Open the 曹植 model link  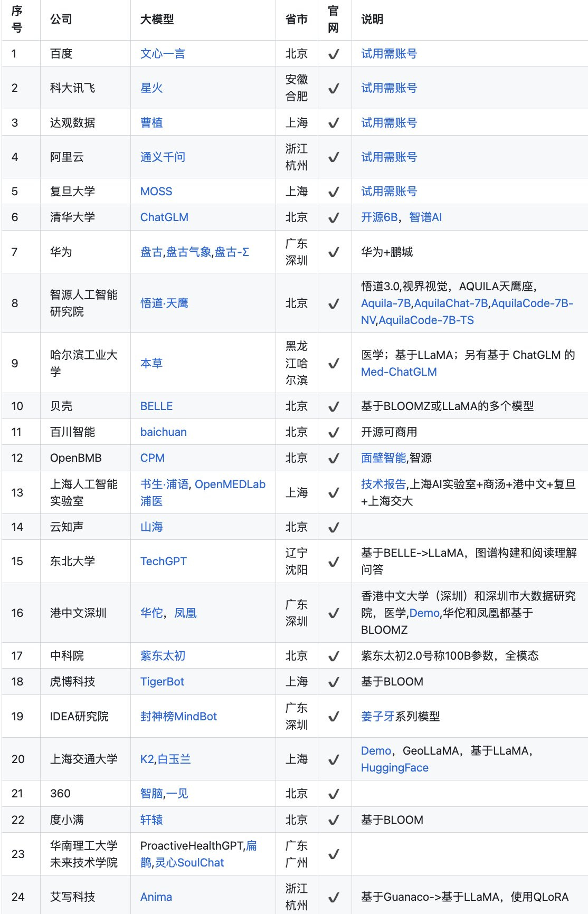click(151, 123)
